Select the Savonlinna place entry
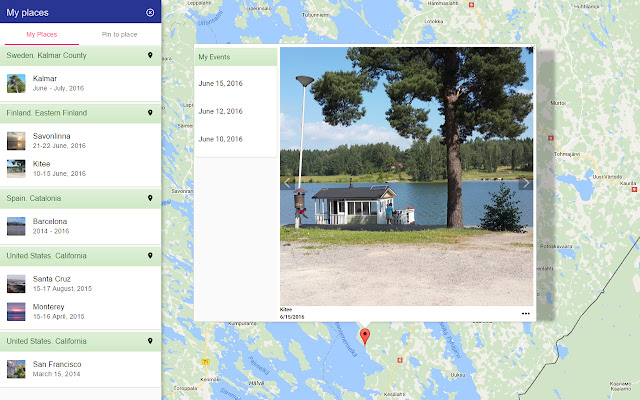The image size is (640, 400). point(80,141)
